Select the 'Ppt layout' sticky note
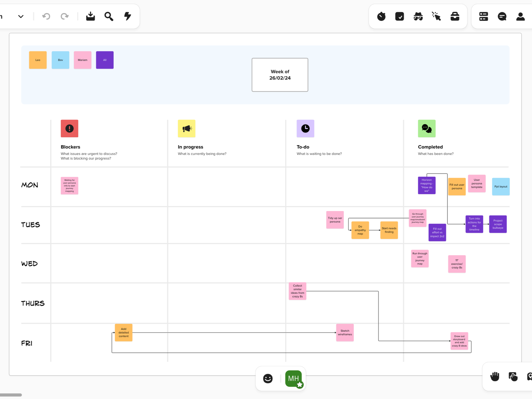Screen dimensions: 532x399 click(x=501, y=187)
